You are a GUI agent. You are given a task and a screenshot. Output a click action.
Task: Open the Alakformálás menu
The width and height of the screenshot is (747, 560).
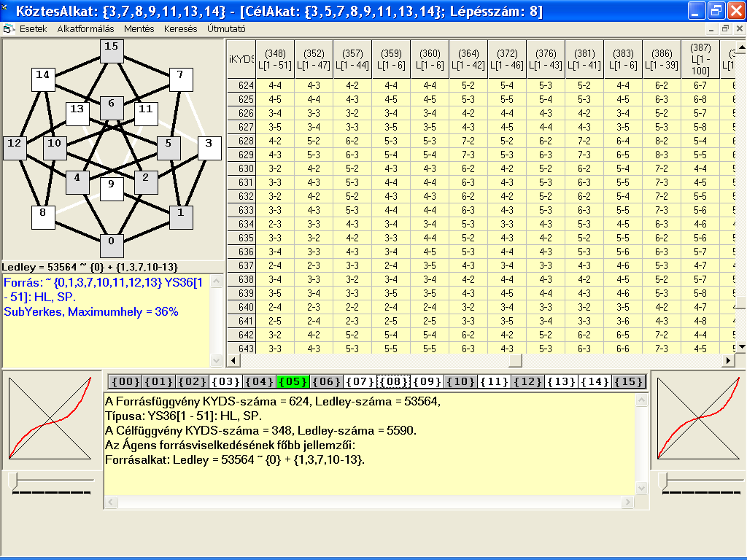[x=85, y=28]
